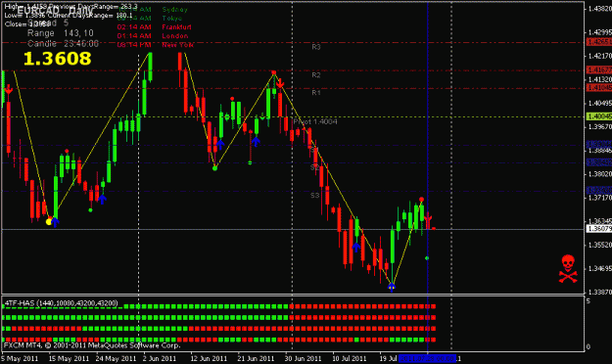Click the 1.34695 price scale value

[x=599, y=268]
